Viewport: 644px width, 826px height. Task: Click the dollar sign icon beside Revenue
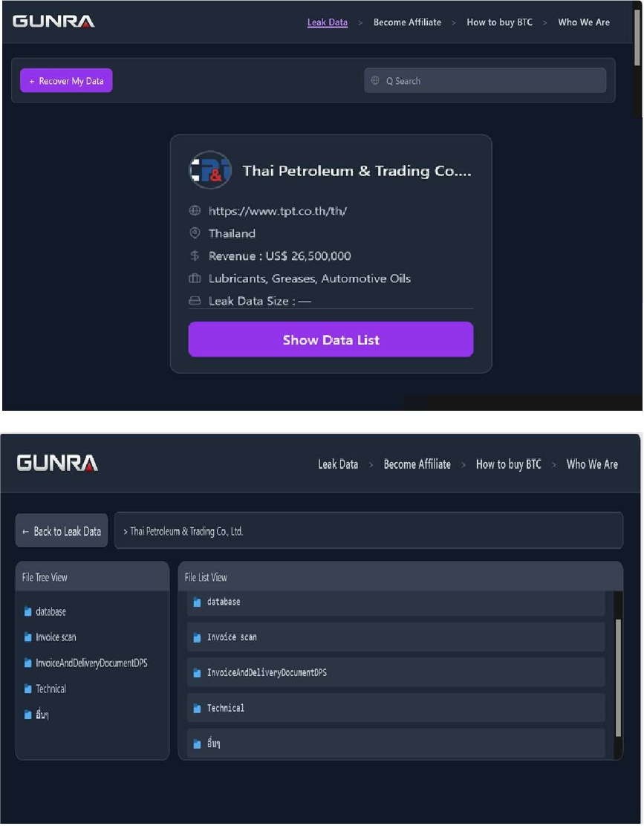click(195, 256)
